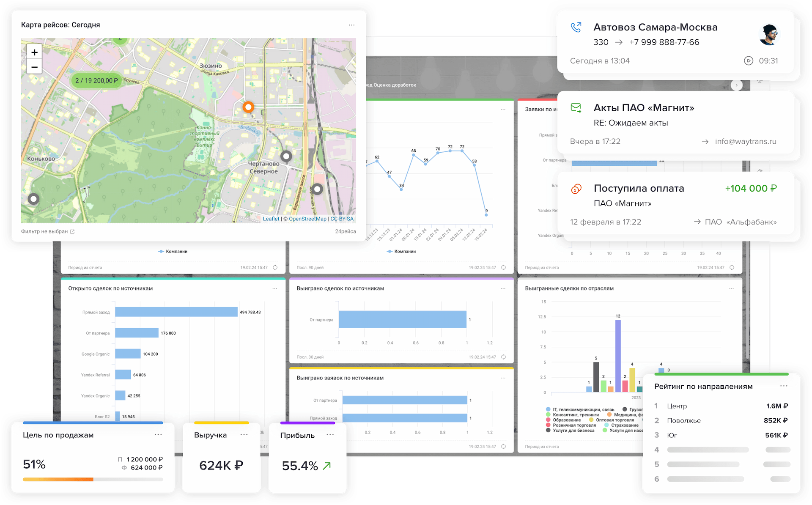Click the email envelope icon
This screenshot has height=505, width=812.
[x=576, y=107]
